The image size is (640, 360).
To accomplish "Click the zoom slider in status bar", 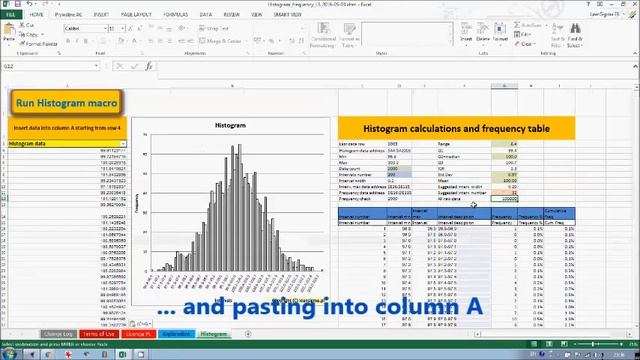I will pos(598,344).
